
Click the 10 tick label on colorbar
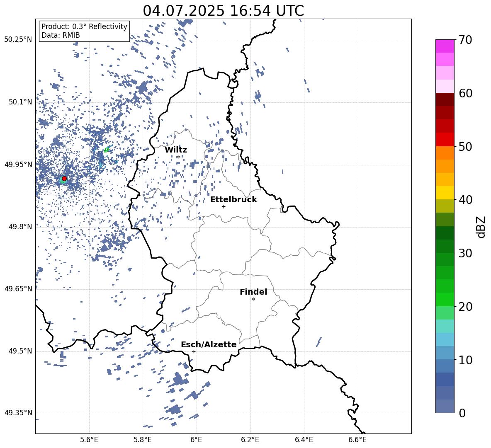coord(465,360)
